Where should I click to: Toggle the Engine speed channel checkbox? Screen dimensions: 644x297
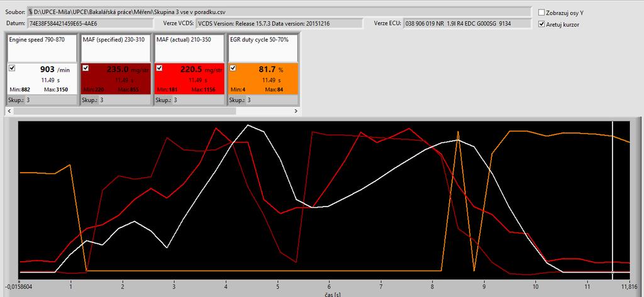(12, 68)
